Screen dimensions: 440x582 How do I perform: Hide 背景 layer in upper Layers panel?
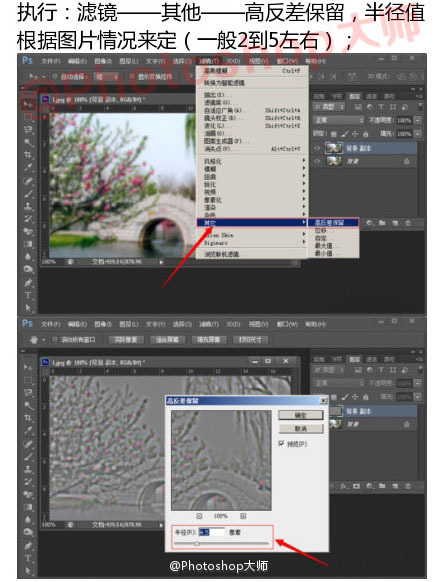point(317,161)
